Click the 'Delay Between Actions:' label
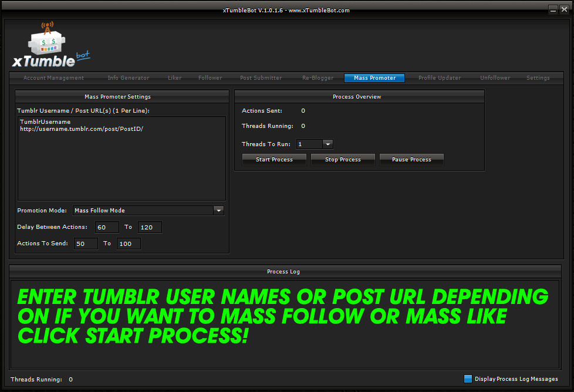 click(x=52, y=227)
